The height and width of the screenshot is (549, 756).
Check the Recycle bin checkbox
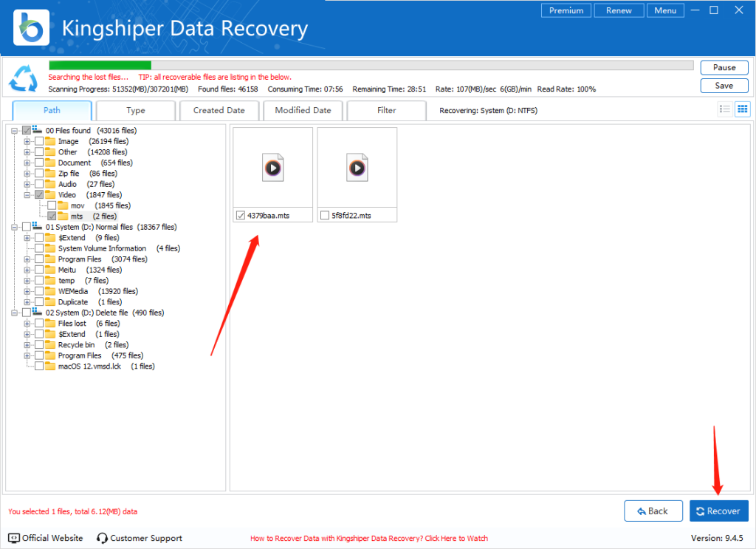click(x=39, y=344)
